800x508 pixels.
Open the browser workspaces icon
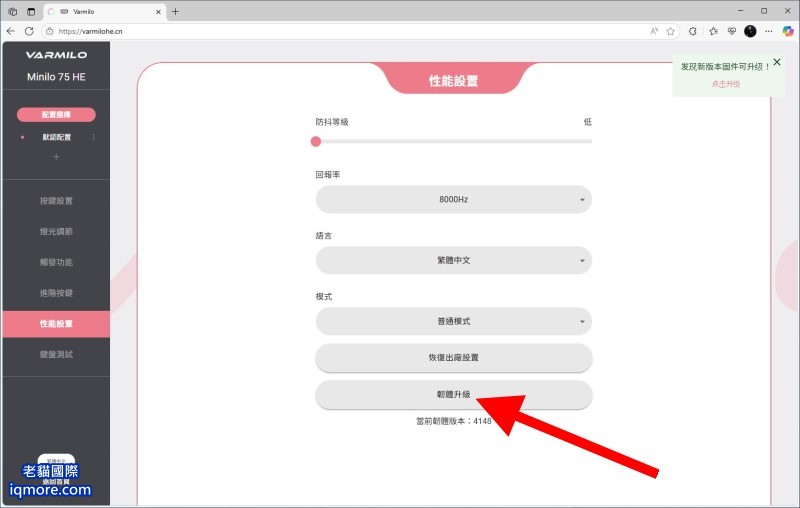13,11
